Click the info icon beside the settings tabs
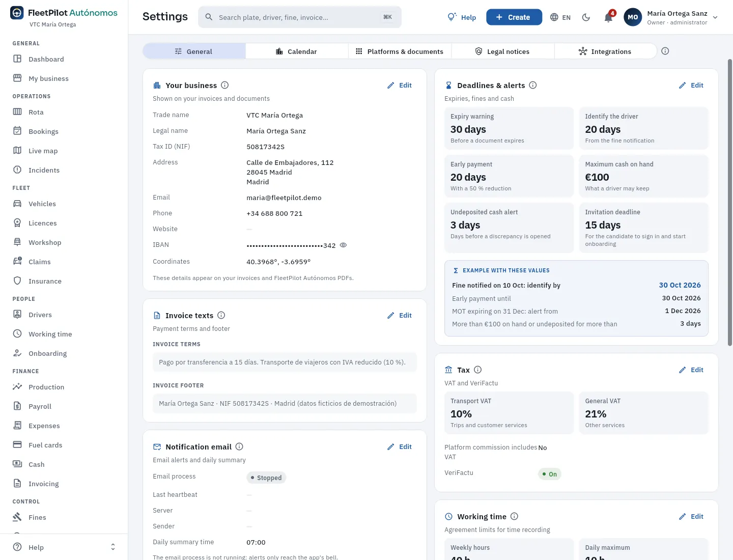Viewport: 733px width, 560px height. point(665,51)
